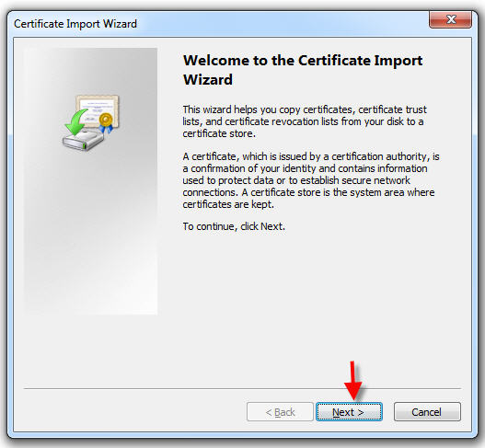Click the red arrow pointing at Next

pyautogui.click(x=352, y=381)
